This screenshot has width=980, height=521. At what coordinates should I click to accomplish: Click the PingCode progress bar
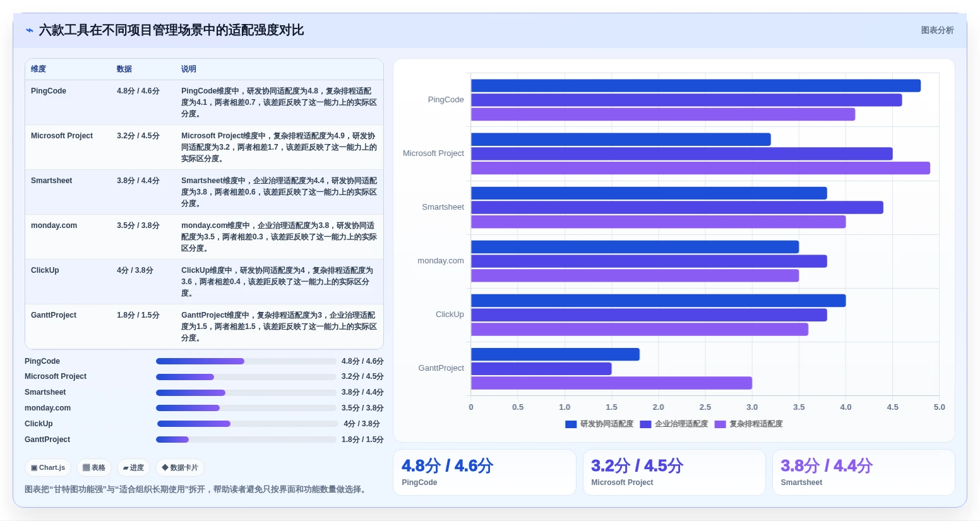(x=246, y=361)
